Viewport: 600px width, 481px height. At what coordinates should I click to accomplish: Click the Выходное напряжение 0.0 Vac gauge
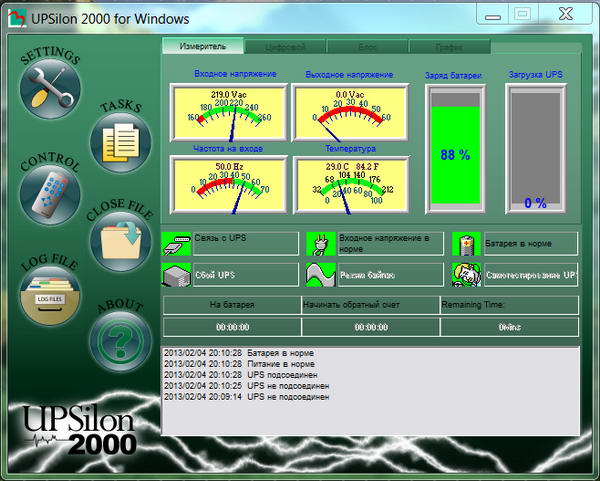pyautogui.click(x=350, y=113)
